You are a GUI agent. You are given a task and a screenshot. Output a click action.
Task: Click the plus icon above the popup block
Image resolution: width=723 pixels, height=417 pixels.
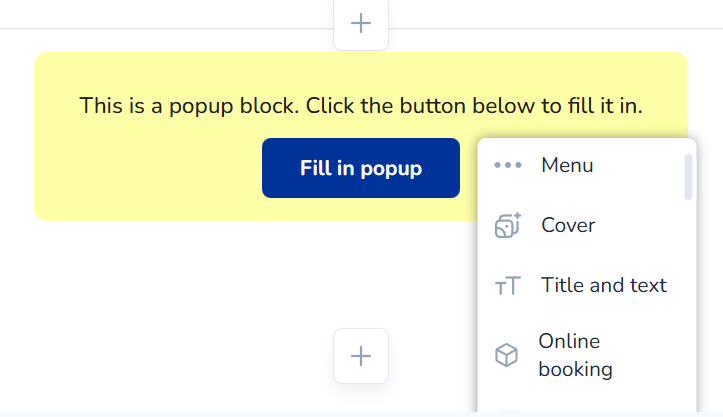pyautogui.click(x=361, y=23)
